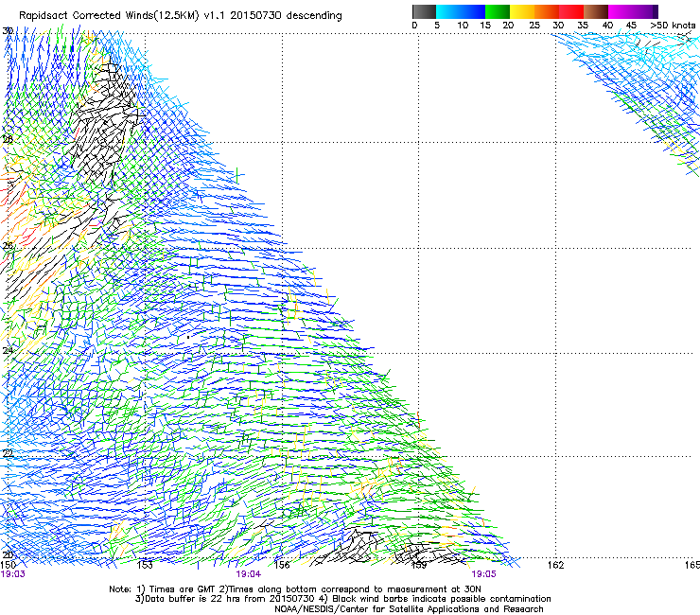Click the blue 10-15 knots legend color
Image resolution: width=700 pixels, height=615 pixels.
tap(473, 11)
